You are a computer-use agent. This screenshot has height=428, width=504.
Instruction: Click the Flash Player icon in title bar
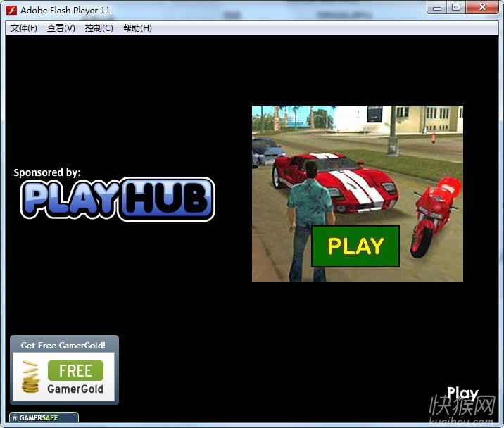[x=11, y=11]
